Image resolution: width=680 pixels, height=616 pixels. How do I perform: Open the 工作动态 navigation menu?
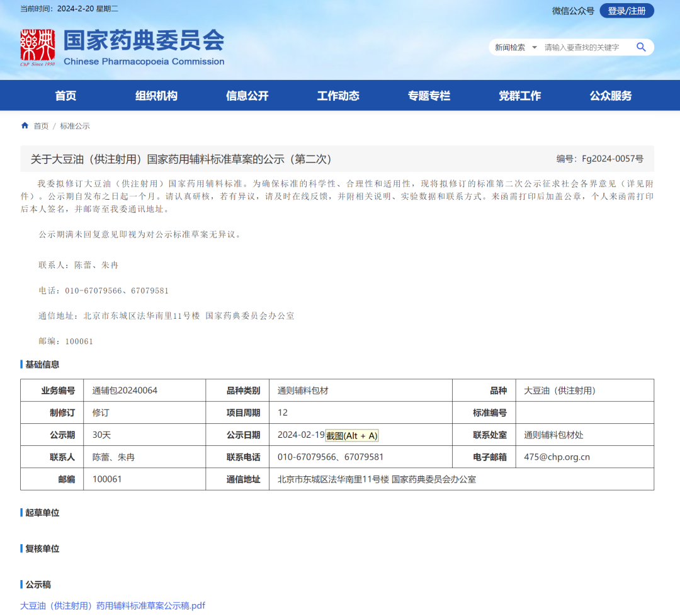click(x=338, y=96)
